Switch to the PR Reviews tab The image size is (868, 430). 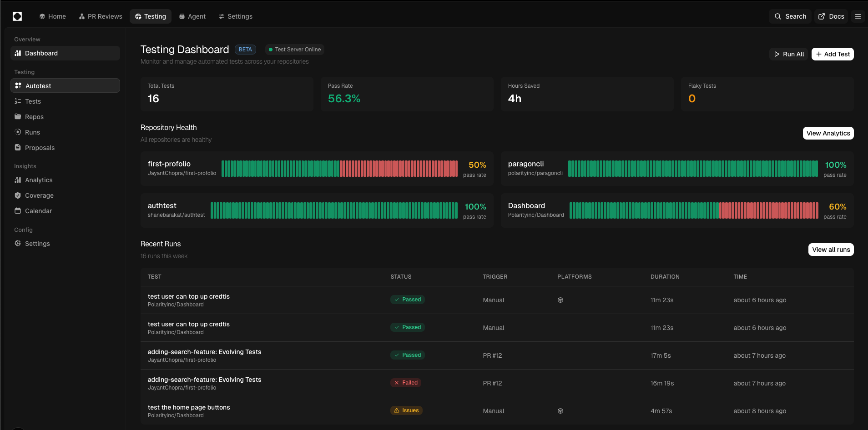(x=101, y=16)
